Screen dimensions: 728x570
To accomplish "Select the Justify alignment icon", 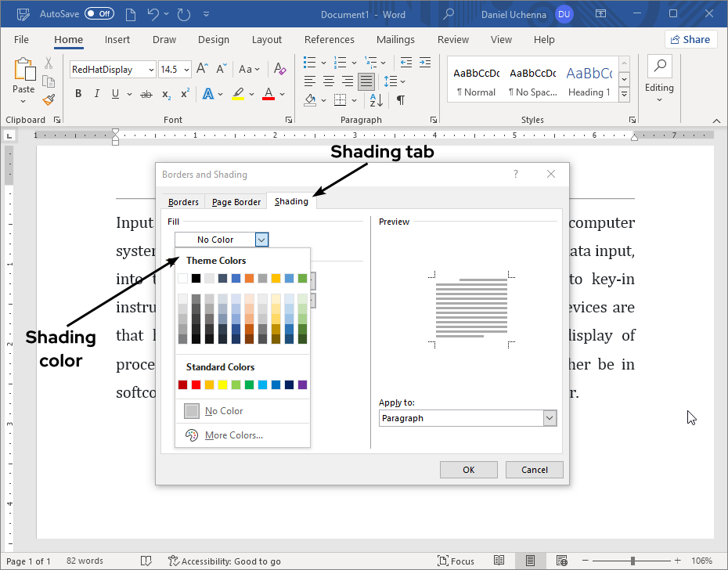I will pos(366,81).
